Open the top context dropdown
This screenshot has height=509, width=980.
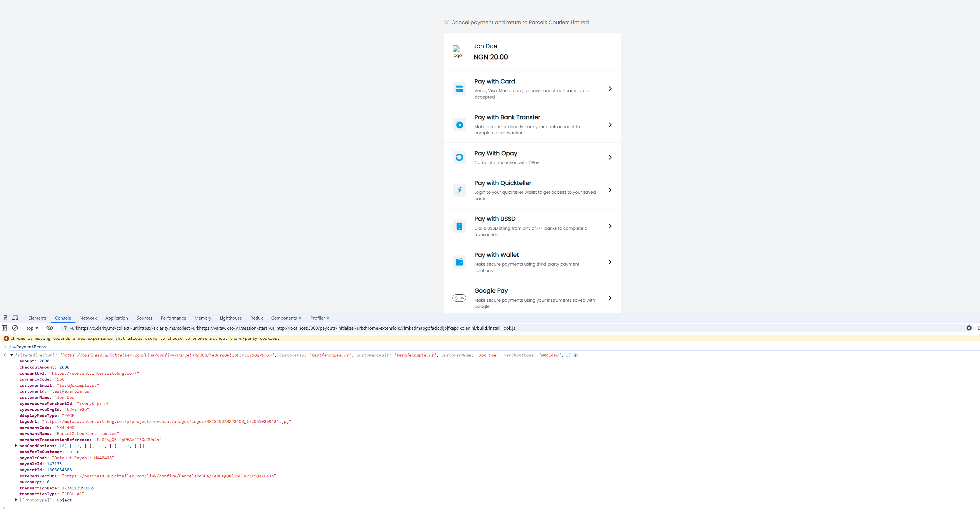click(32, 328)
